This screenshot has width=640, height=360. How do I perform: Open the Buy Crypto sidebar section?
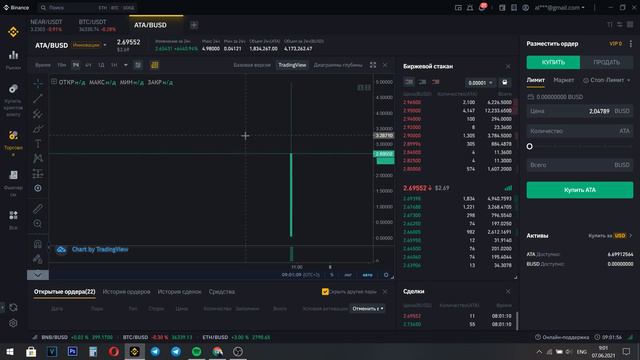[13, 100]
